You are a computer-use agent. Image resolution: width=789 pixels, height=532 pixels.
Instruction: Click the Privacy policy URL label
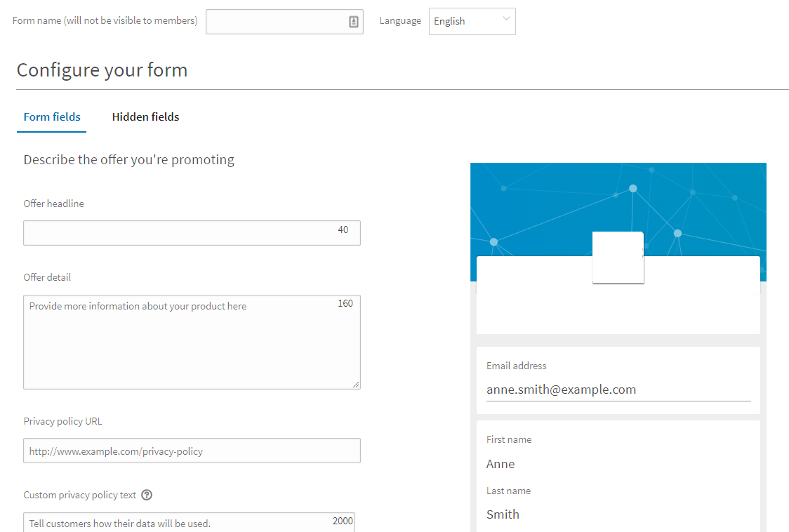pos(62,421)
